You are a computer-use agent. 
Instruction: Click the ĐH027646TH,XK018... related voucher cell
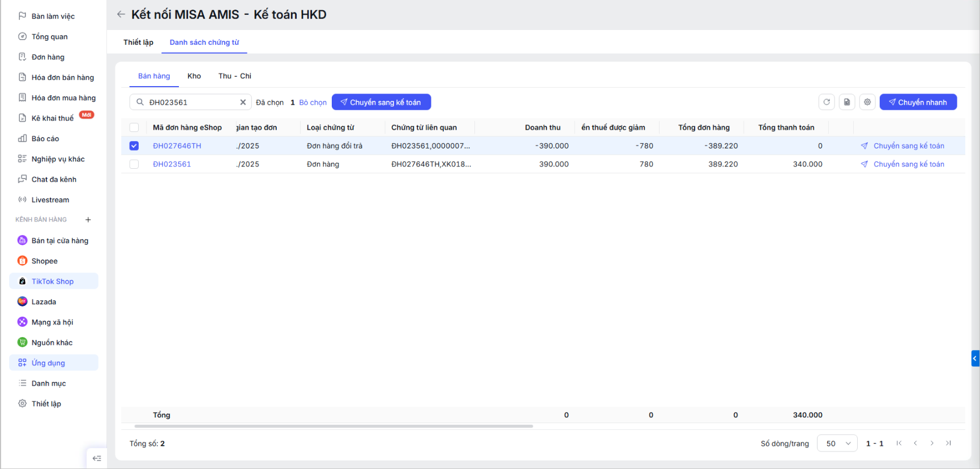(431, 164)
